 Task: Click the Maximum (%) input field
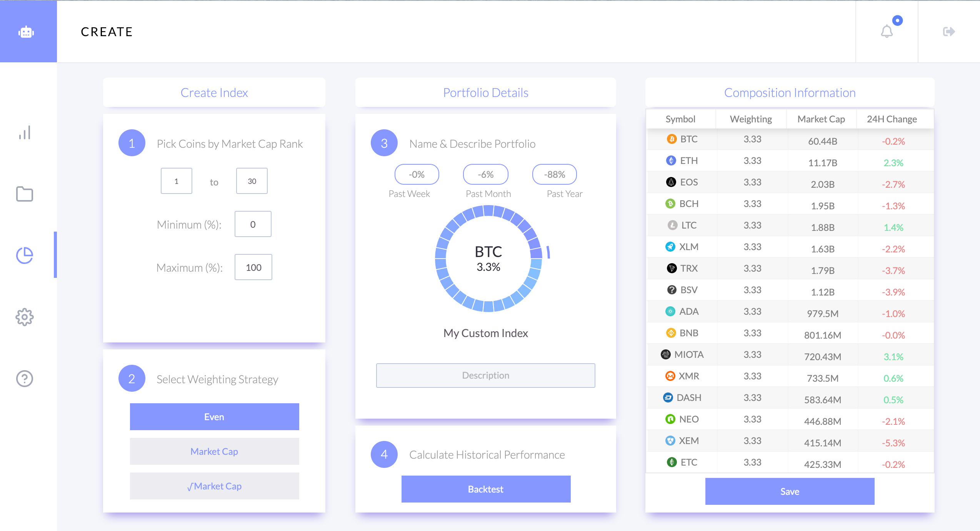pyautogui.click(x=253, y=267)
